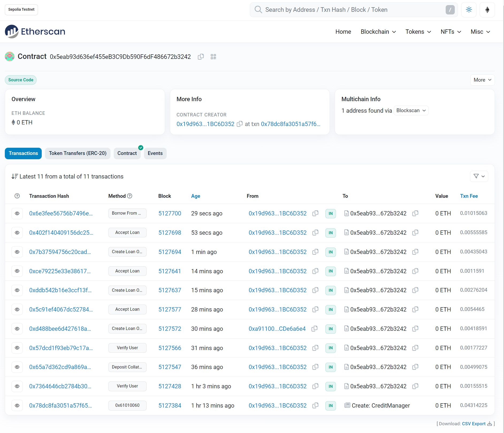This screenshot has height=433, width=504.
Task: Click the slash shortcut key badge in search
Action: click(x=450, y=10)
